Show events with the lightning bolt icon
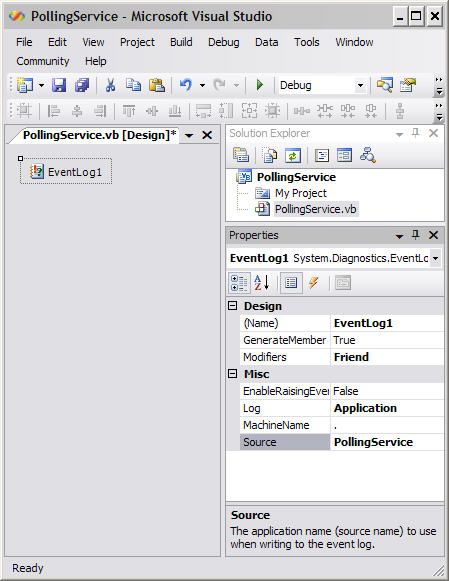The image size is (449, 581). point(313,283)
